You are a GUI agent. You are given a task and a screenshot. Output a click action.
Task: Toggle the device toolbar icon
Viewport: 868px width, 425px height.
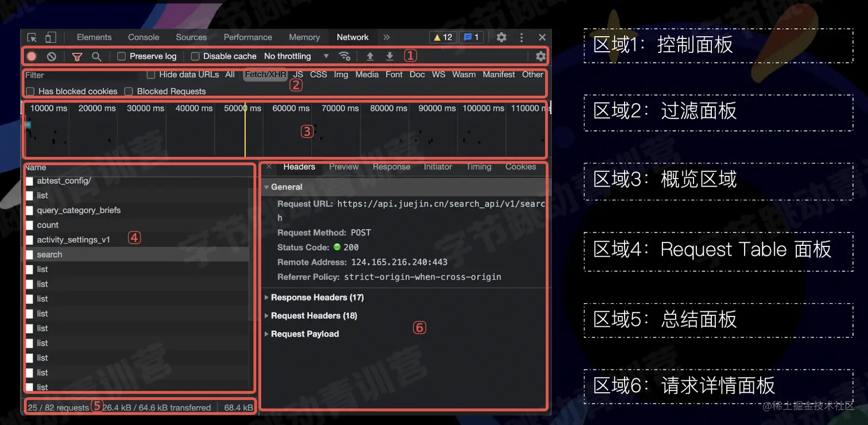point(51,37)
